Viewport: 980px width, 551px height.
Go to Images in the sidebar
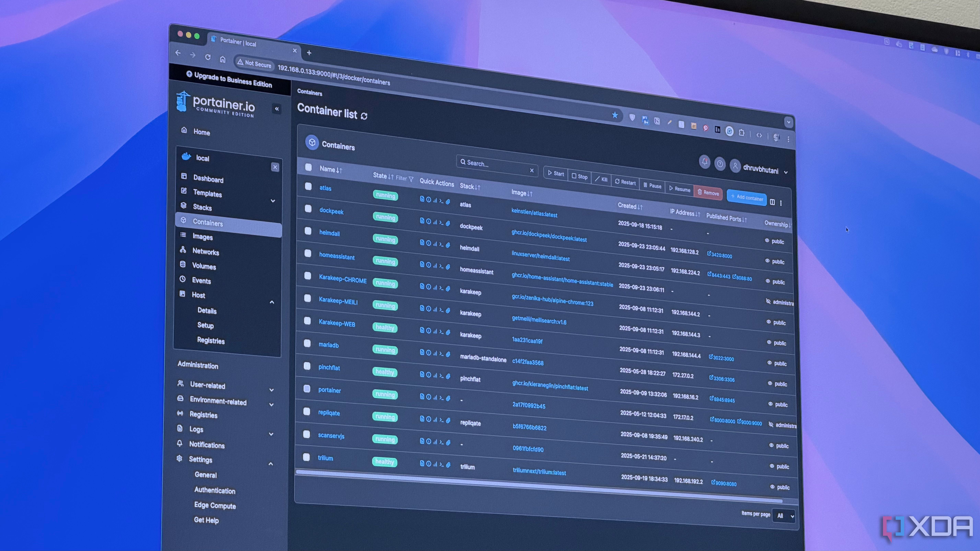[x=202, y=237]
